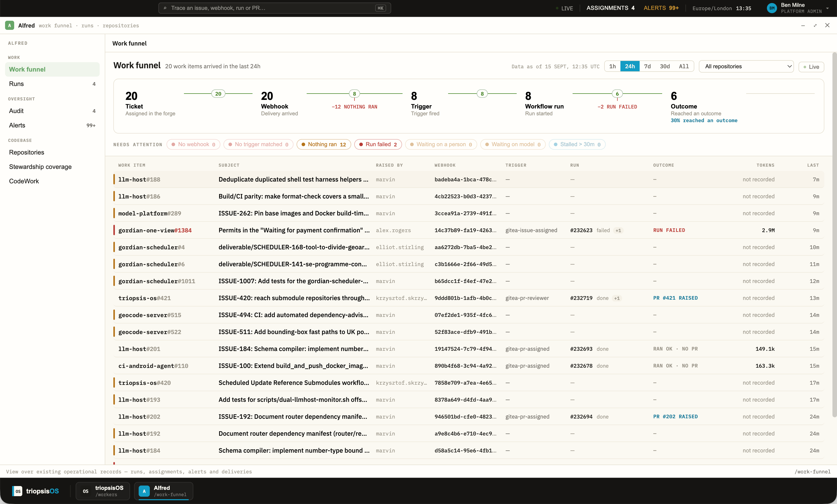
Task: Toggle the LIVE indicator in top bar
Action: click(x=564, y=8)
